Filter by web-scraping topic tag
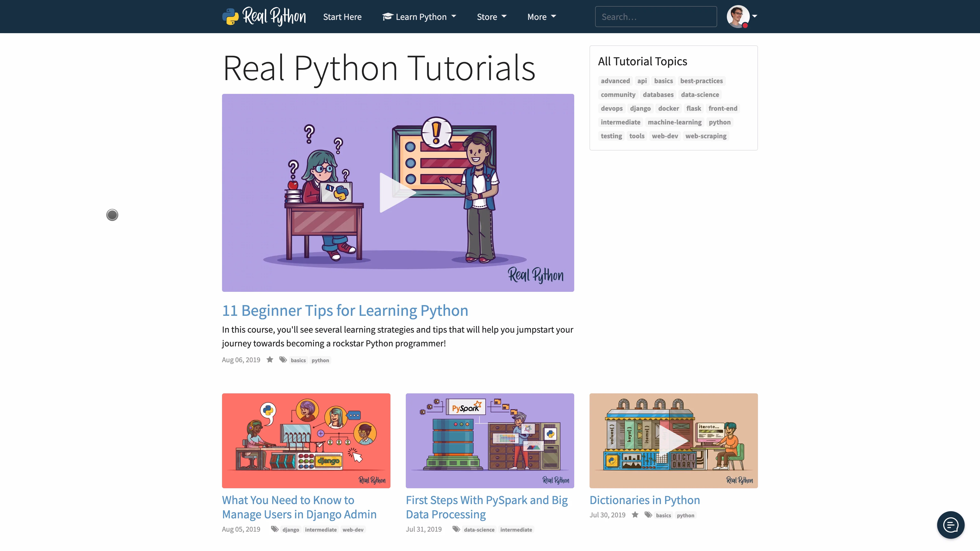980x551 pixels. tap(706, 136)
